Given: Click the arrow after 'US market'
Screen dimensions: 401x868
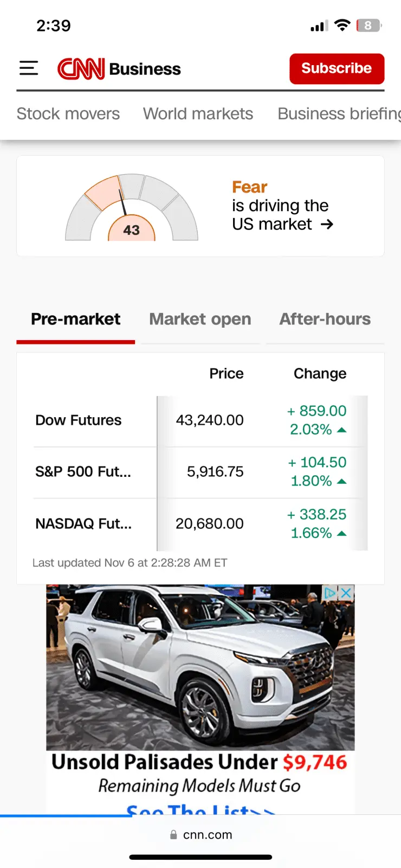Looking at the screenshot, I should (327, 224).
